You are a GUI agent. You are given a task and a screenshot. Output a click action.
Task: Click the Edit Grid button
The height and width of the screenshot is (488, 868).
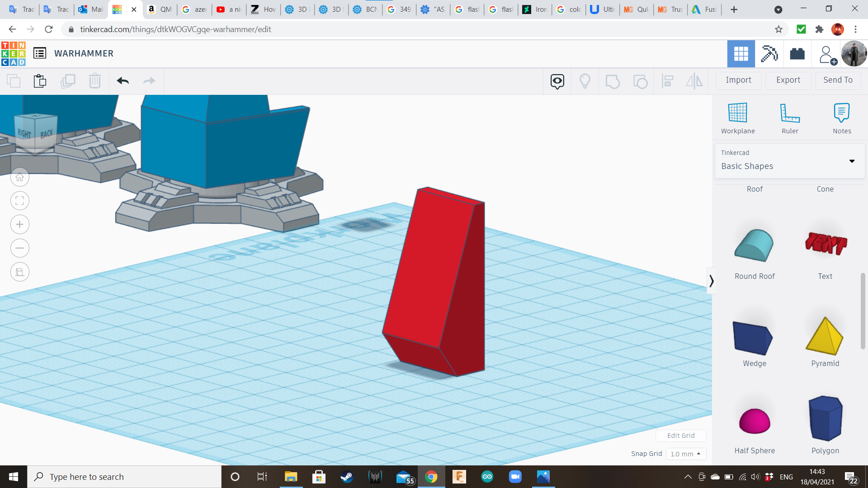680,436
